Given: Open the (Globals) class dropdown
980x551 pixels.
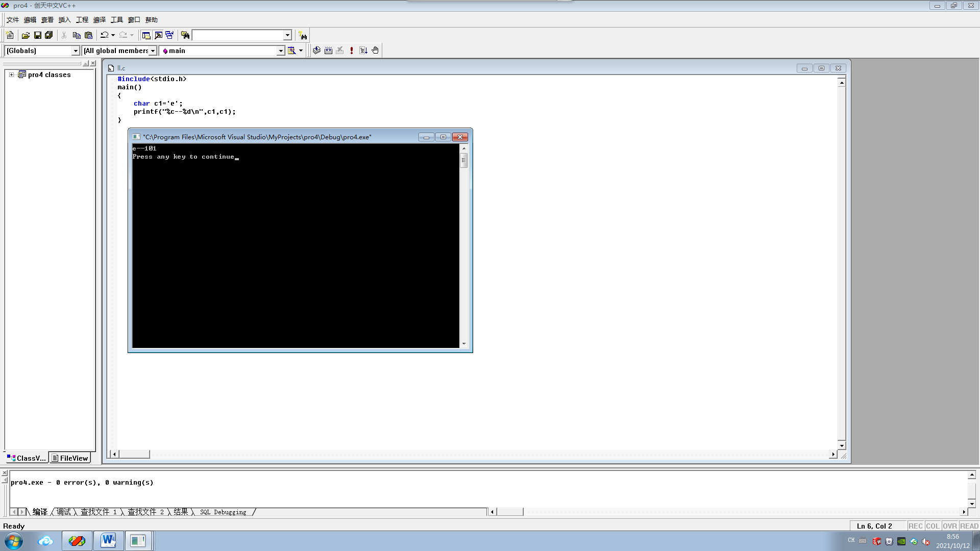Looking at the screenshot, I should 76,51.
